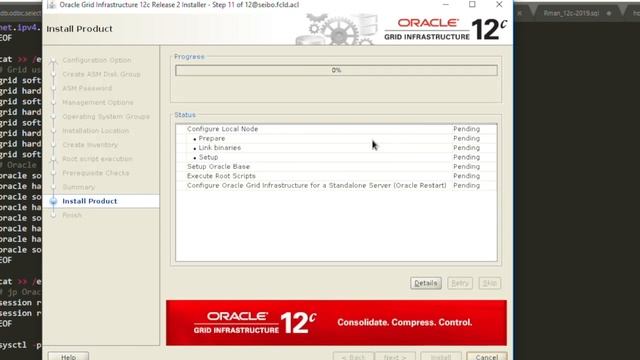Click the Install Product step bullet icon
Viewport: 640px width, 360px height.
(x=53, y=201)
